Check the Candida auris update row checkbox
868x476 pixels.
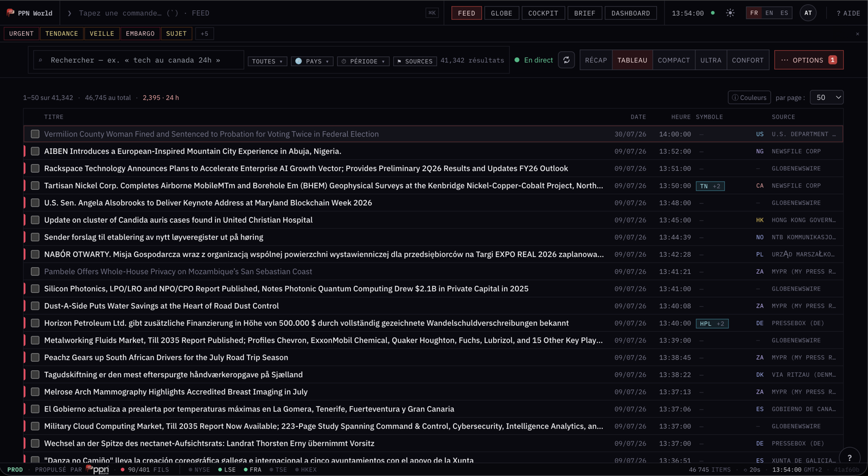pos(35,220)
